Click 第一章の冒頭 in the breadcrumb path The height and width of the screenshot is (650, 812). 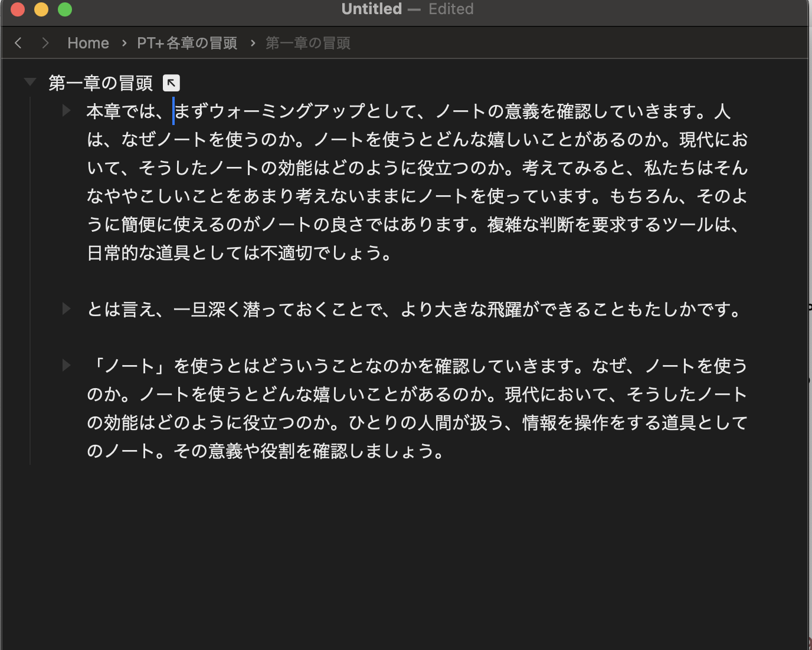307,42
